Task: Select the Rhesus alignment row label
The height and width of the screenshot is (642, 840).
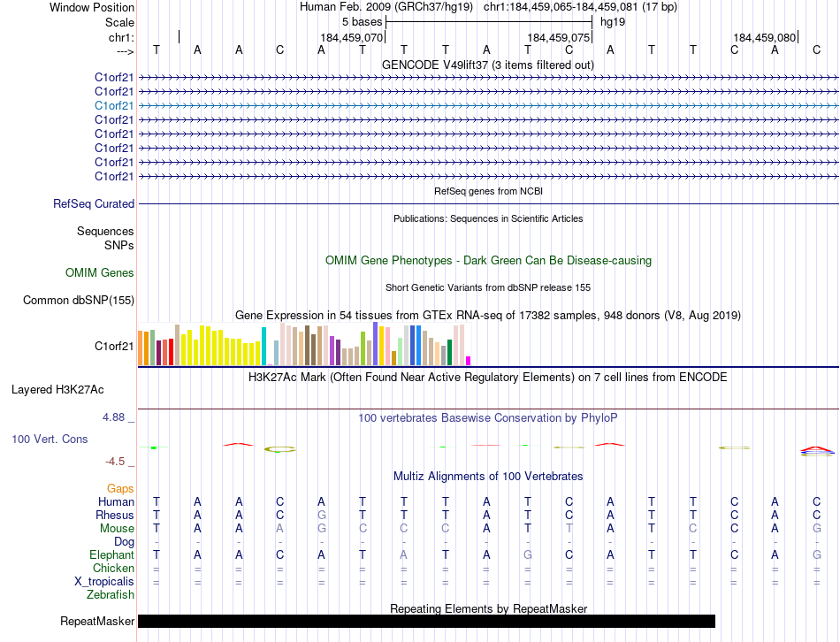Action: tap(115, 515)
